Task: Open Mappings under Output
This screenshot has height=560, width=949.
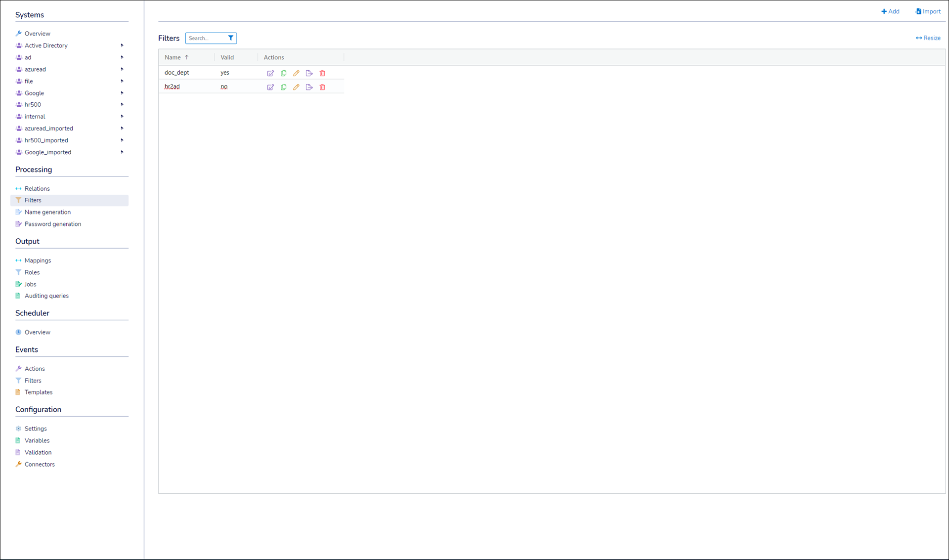Action: point(38,260)
